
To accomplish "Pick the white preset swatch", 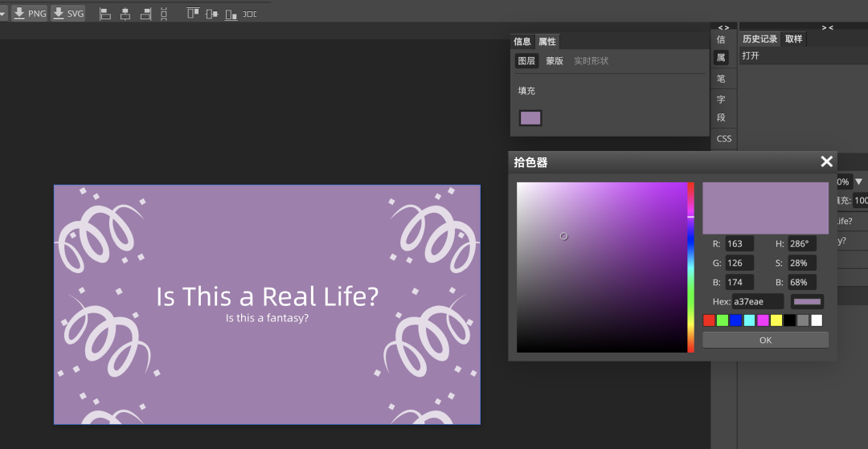I will 817,320.
